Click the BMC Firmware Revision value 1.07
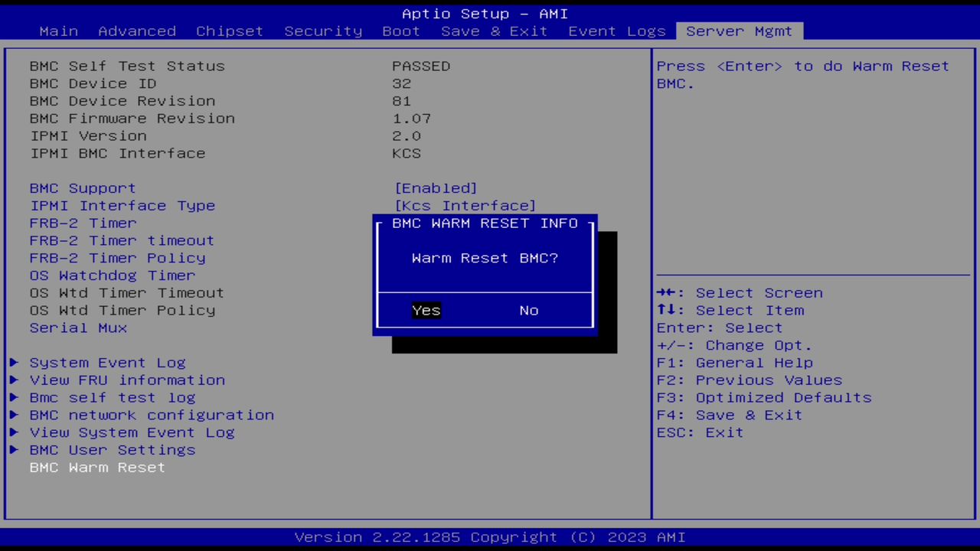 click(412, 119)
